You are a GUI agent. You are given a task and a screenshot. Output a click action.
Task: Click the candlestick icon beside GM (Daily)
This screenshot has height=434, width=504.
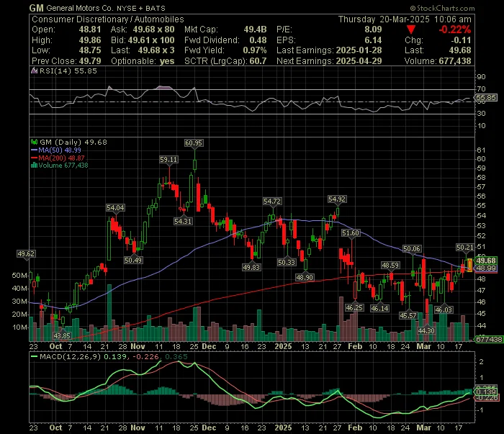34,142
